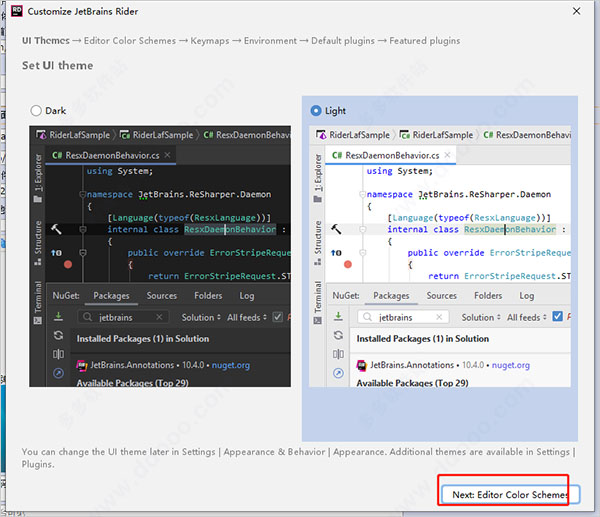Click the Explorer folder icon in Dark preview
The height and width of the screenshot is (517, 600).
tap(38, 199)
